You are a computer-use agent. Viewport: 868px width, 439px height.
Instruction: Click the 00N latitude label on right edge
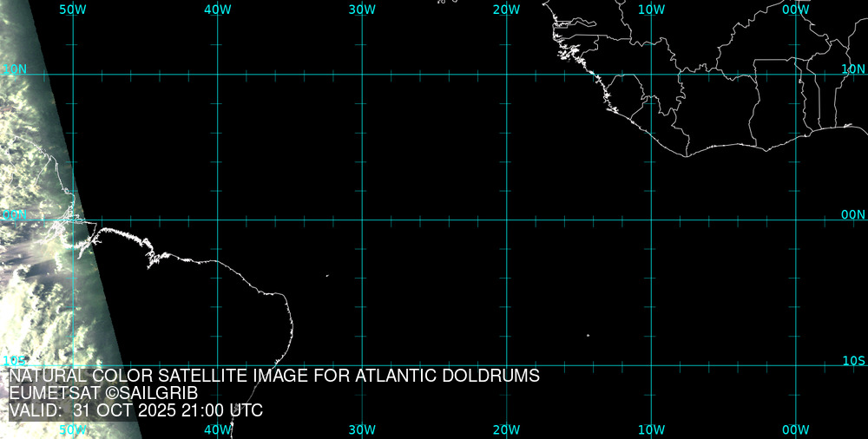coord(854,214)
